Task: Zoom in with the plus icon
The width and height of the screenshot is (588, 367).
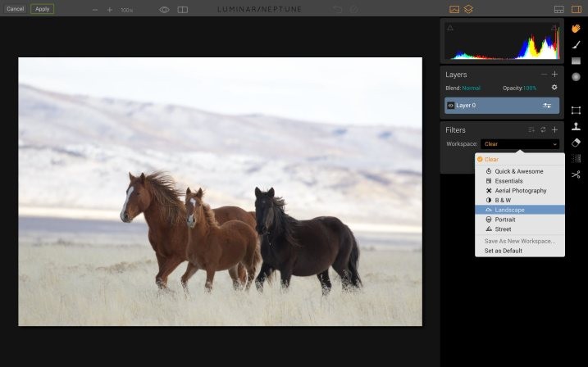Action: pos(110,10)
